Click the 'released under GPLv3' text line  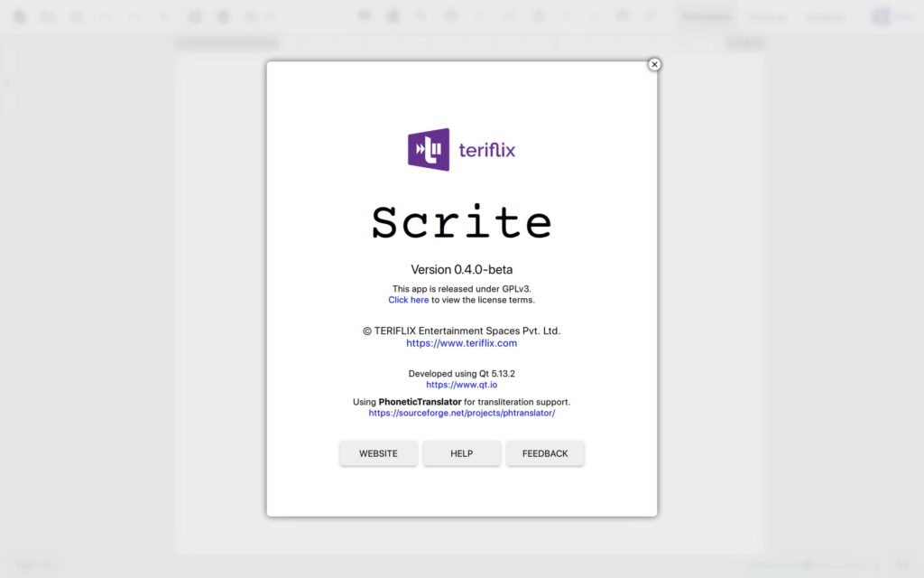[x=461, y=289]
